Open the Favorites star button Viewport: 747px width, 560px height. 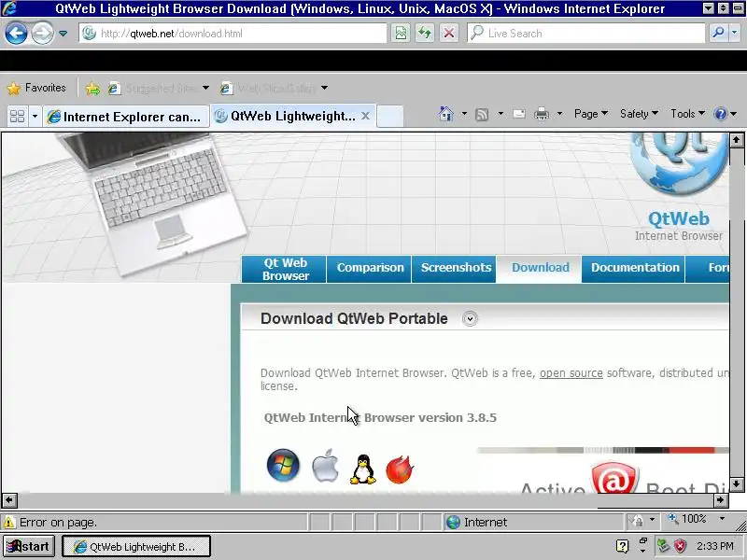36,88
